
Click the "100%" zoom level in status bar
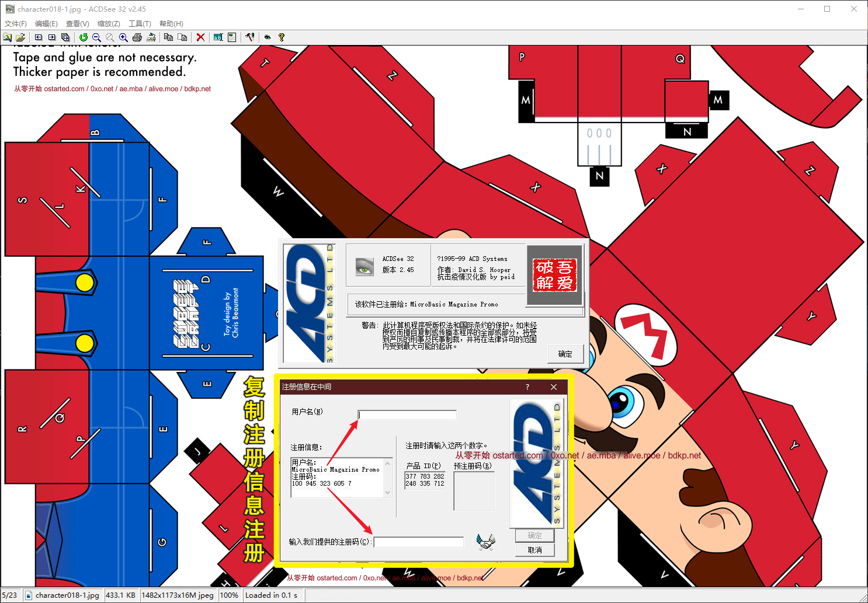click(229, 595)
